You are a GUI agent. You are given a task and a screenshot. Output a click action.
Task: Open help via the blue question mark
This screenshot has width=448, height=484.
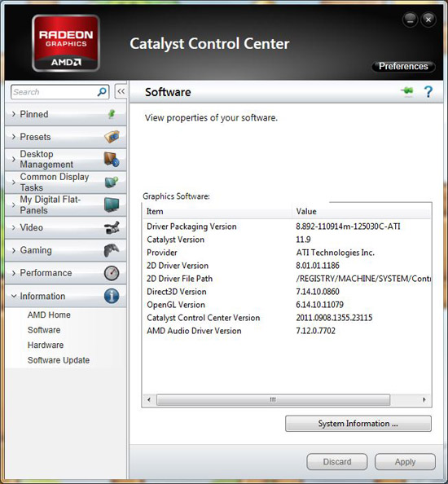pos(428,92)
